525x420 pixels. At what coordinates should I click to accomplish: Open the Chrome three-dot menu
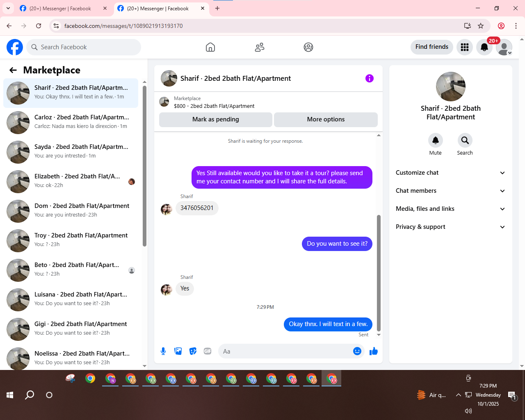pyautogui.click(x=516, y=26)
